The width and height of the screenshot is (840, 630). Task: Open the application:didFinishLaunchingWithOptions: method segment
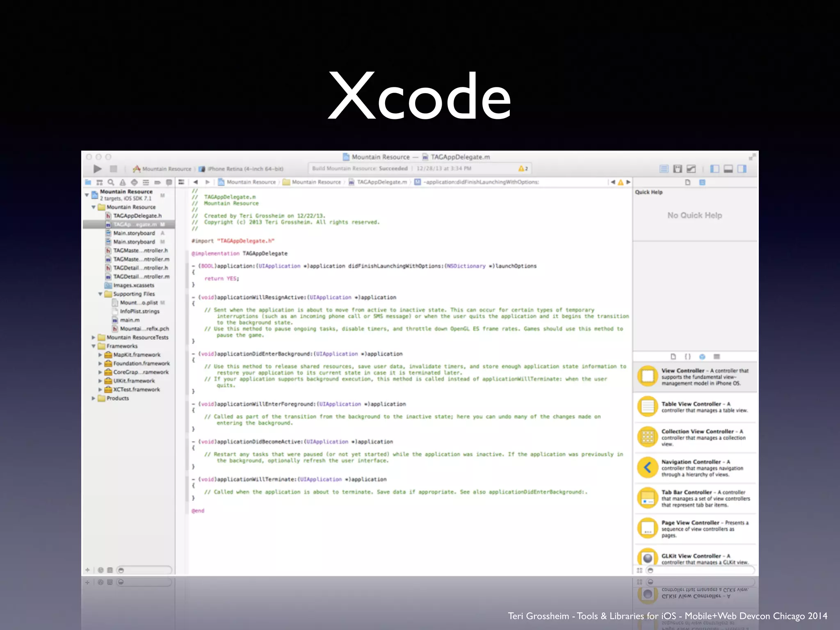click(x=477, y=182)
